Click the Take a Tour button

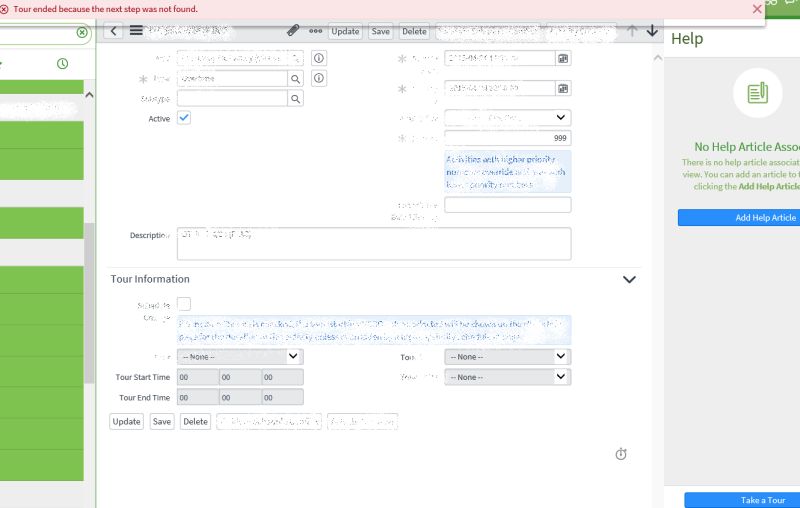point(742,500)
